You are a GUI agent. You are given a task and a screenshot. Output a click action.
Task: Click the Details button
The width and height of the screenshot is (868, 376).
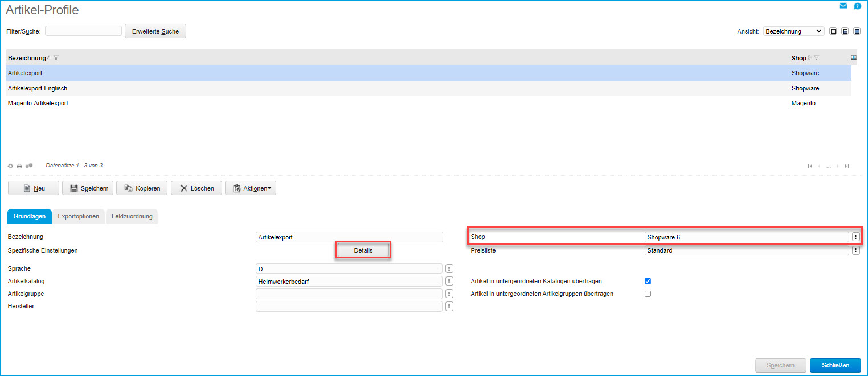363,250
